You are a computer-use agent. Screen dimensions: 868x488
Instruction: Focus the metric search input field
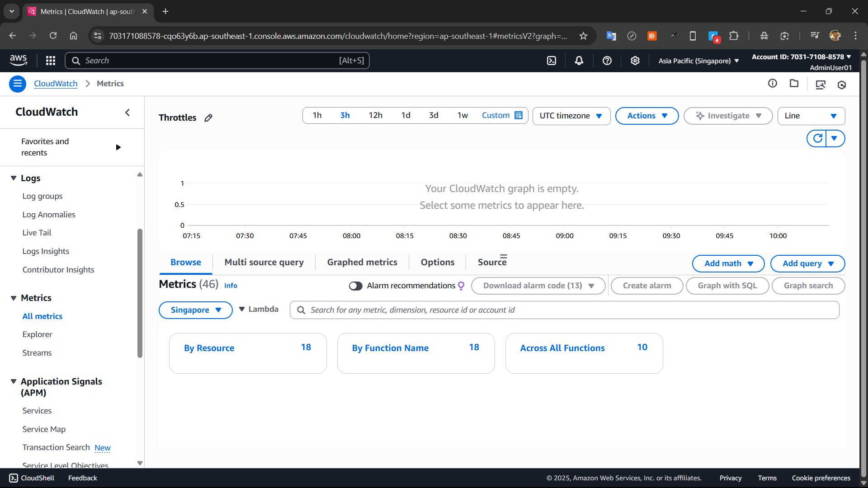click(565, 310)
